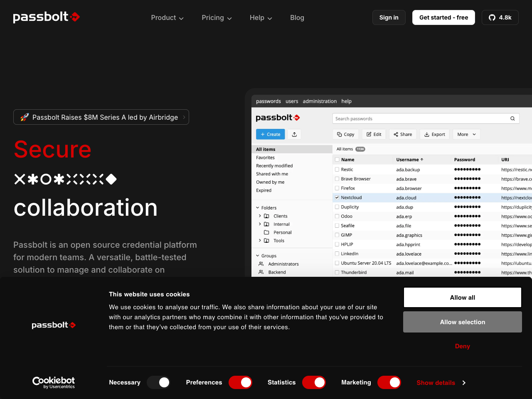Click the ada.graphics username cell

[x=409, y=235]
